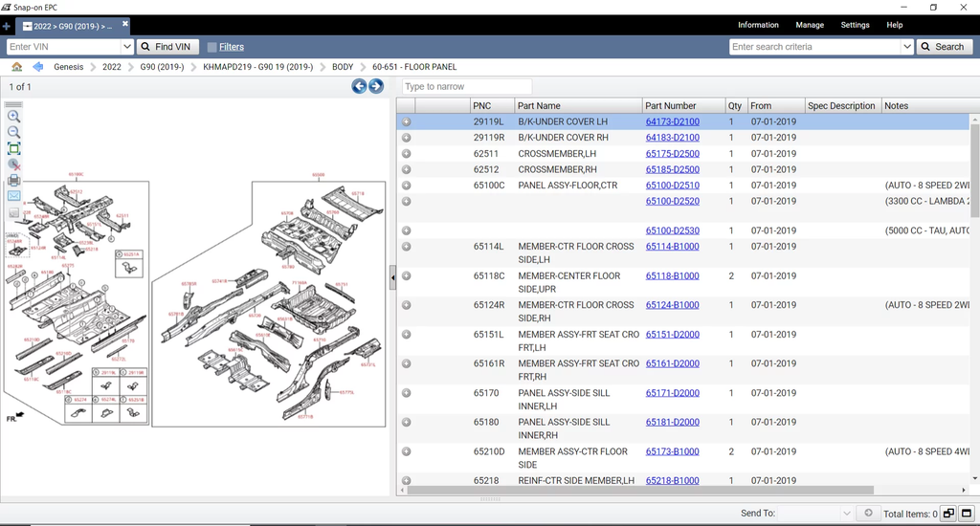Click the Type to narrow field
Screen dimensions: 980x526
pos(465,86)
